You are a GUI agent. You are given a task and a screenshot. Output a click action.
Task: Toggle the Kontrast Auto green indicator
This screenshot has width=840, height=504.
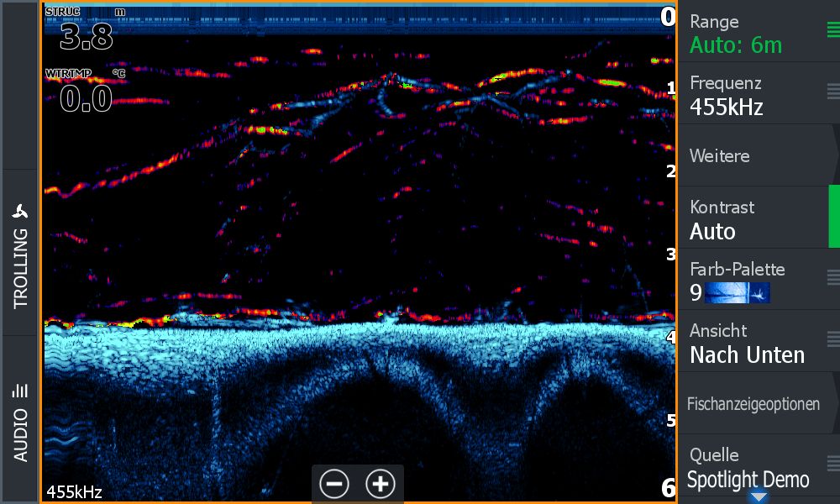(x=834, y=217)
